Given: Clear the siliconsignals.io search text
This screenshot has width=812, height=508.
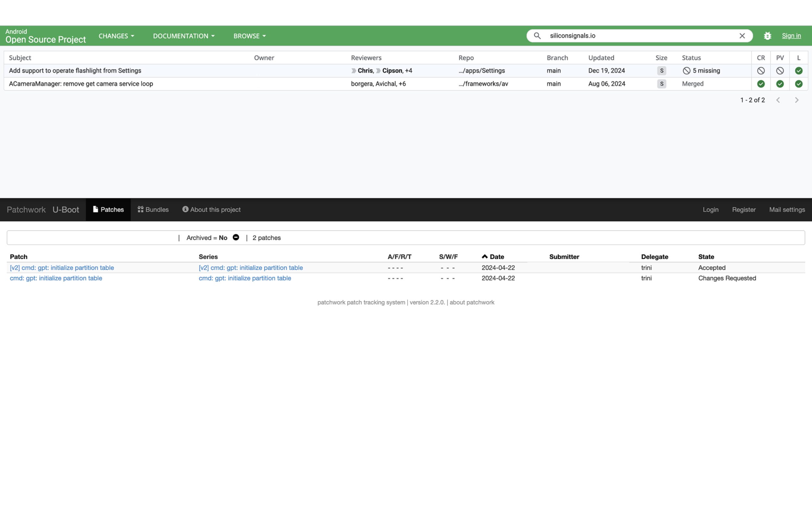Looking at the screenshot, I should coord(742,36).
